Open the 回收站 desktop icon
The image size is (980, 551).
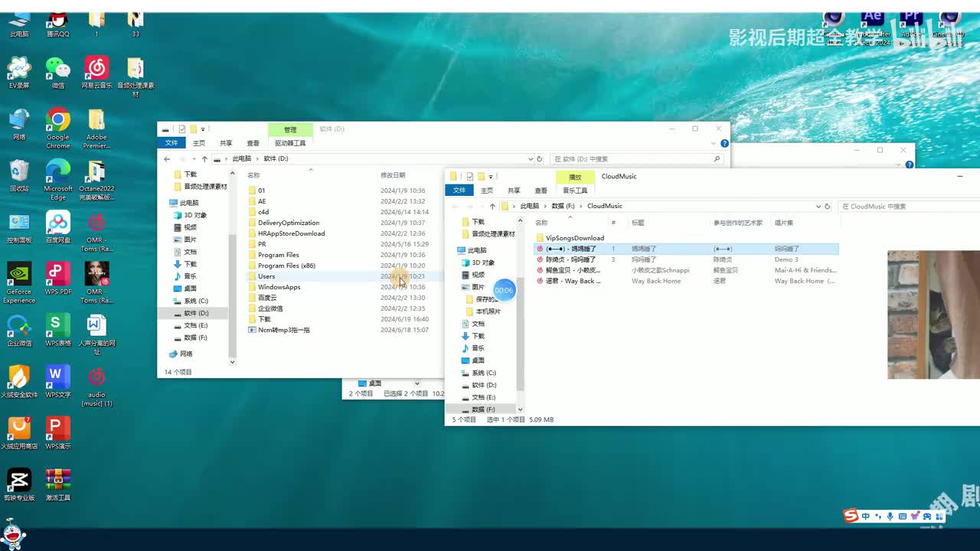tap(19, 176)
